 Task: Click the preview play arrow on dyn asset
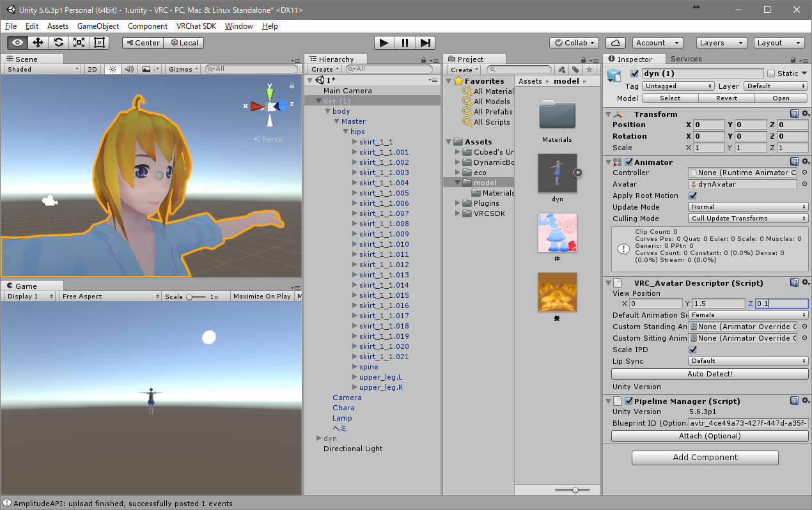(x=577, y=173)
